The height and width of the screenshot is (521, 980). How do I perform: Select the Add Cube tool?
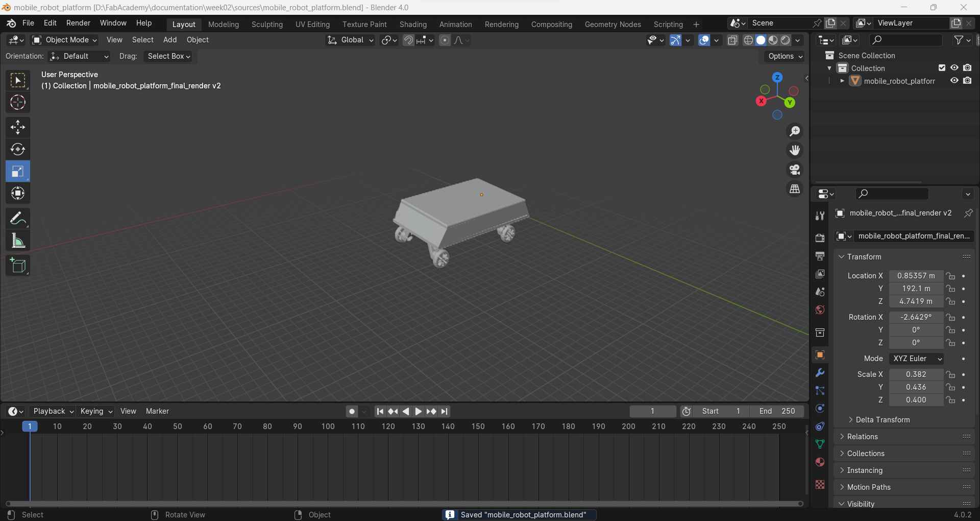[18, 266]
